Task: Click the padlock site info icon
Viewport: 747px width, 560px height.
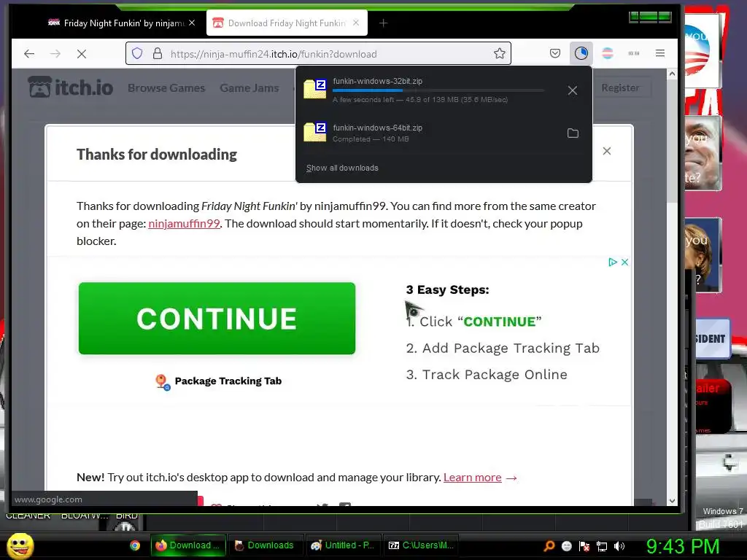Action: point(158,53)
